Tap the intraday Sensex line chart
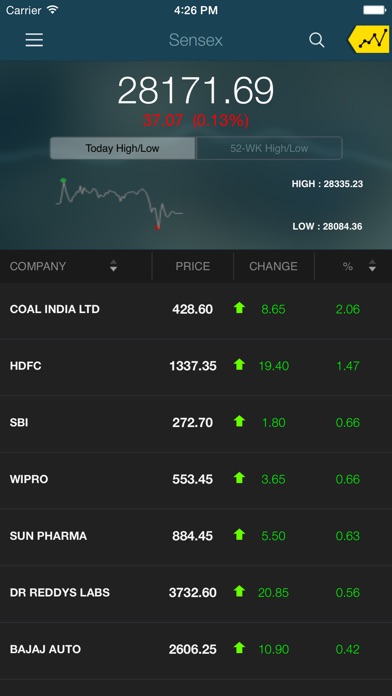 pyautogui.click(x=119, y=204)
